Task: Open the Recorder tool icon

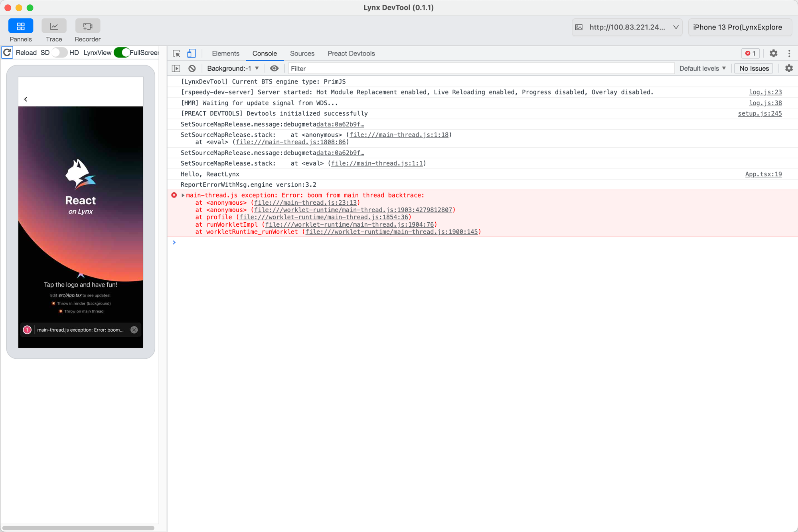Action: pos(87,26)
